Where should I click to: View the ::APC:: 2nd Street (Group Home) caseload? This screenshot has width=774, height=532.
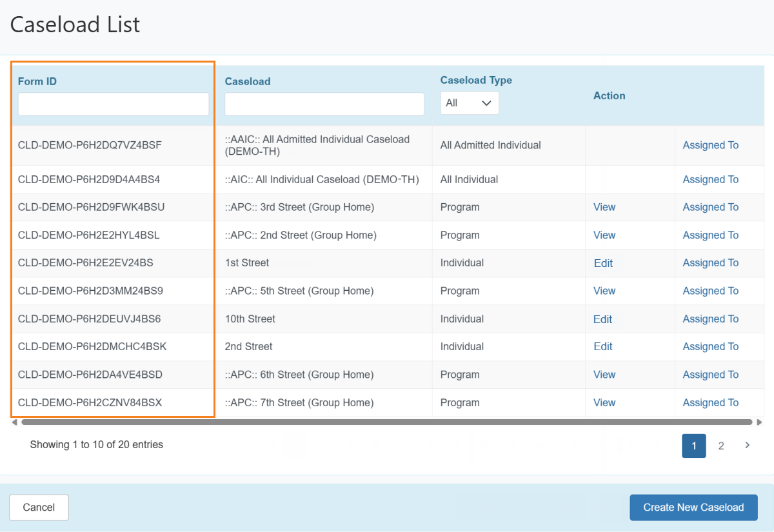604,235
